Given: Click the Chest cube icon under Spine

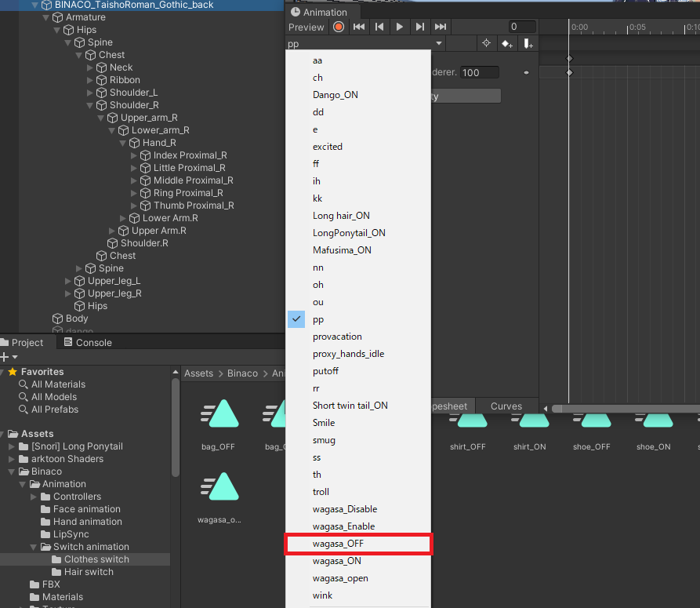Looking at the screenshot, I should click(91, 55).
